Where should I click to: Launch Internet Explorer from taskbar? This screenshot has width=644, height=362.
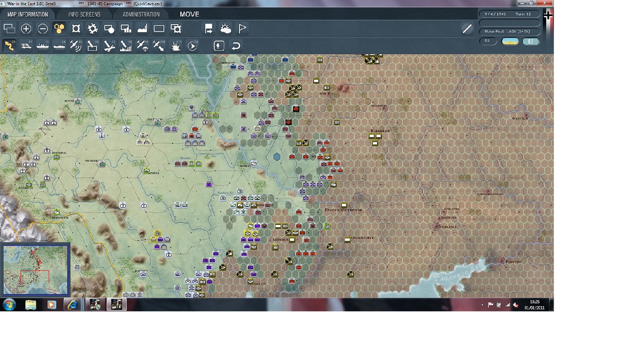point(73,305)
